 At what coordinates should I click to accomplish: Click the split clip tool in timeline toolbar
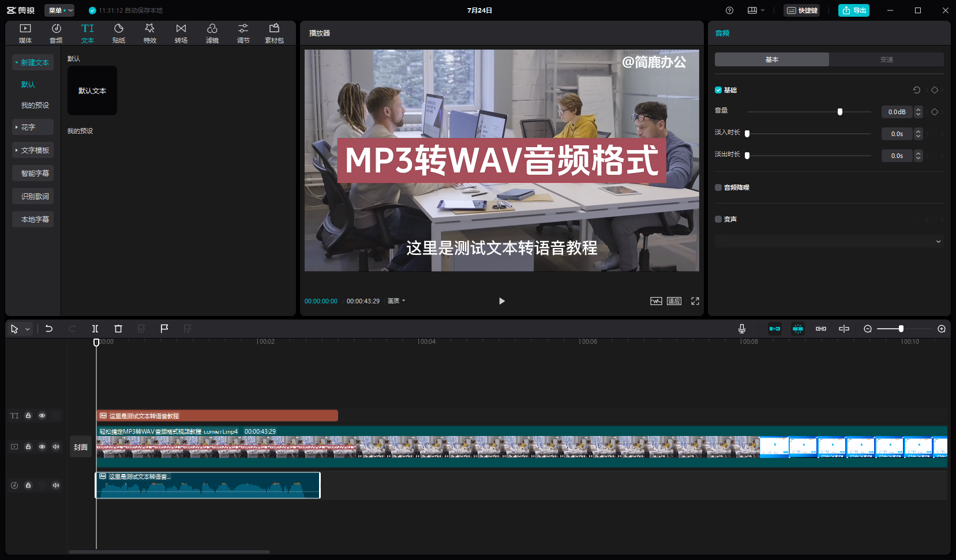pos(95,329)
